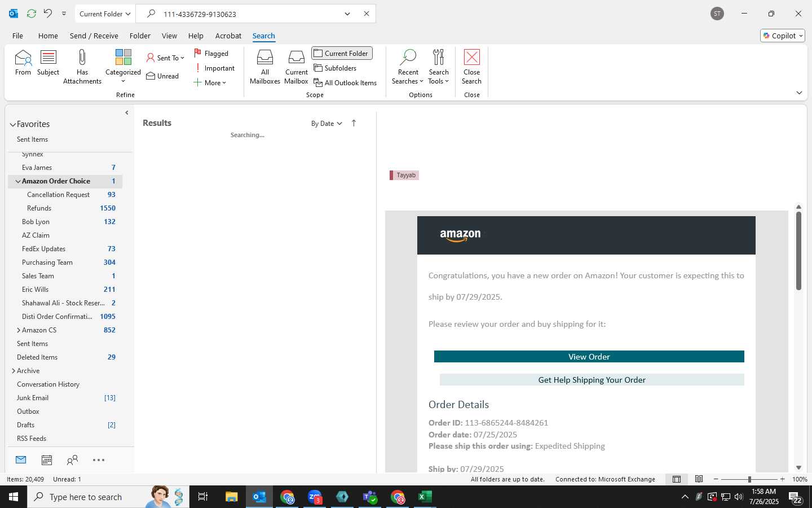Refine search by From sender
Viewport: 812px width, 508px height.
point(23,63)
